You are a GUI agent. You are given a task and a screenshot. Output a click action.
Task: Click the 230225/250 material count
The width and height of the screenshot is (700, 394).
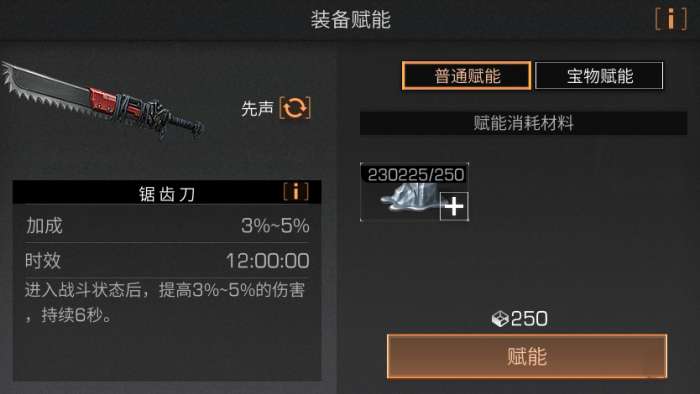[416, 174]
